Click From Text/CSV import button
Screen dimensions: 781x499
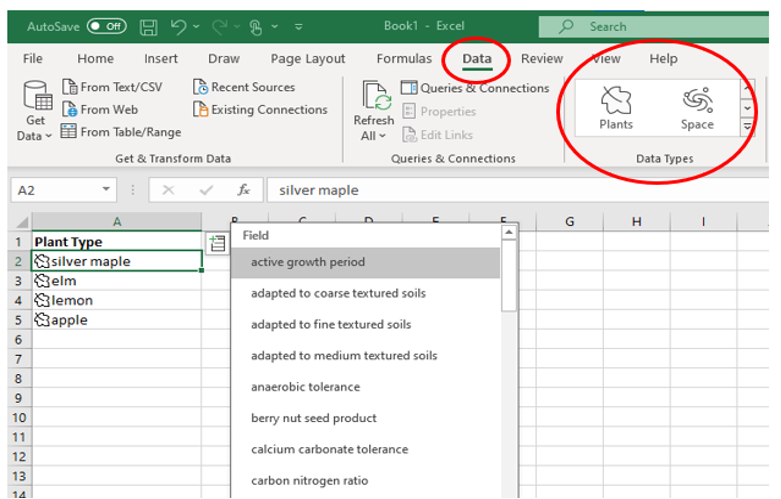pos(112,87)
